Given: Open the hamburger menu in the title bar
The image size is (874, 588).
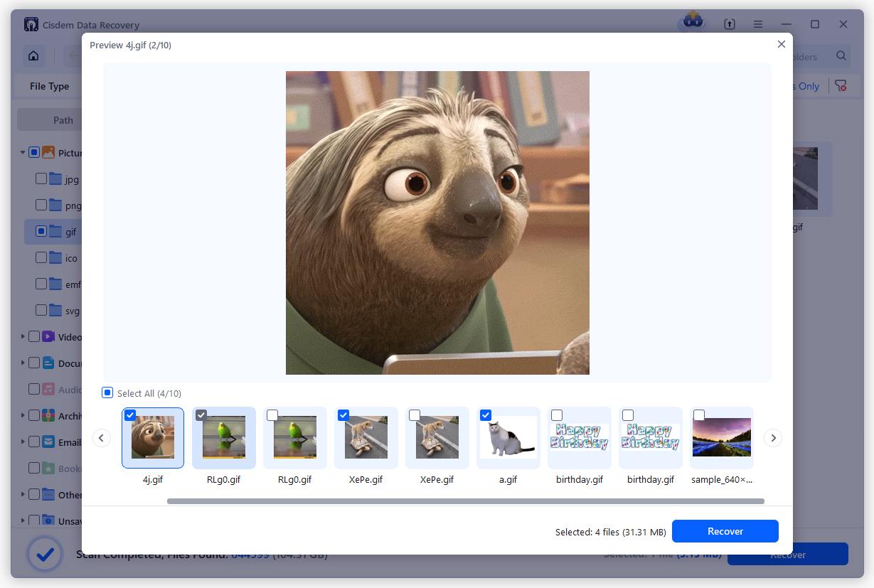Looking at the screenshot, I should (758, 23).
